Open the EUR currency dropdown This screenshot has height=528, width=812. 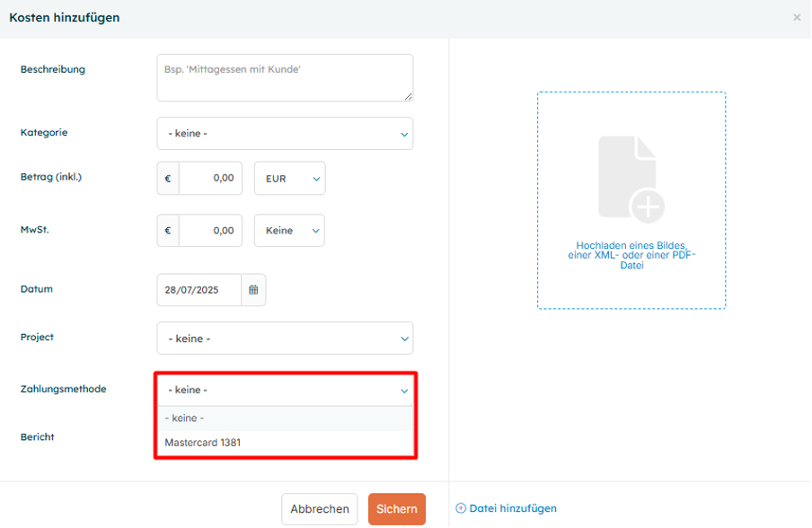coord(289,179)
